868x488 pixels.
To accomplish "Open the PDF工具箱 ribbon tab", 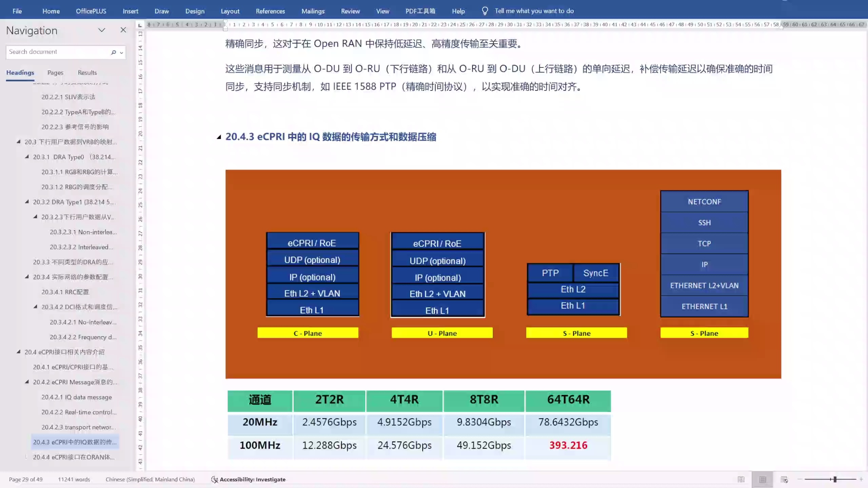I will coord(420,11).
